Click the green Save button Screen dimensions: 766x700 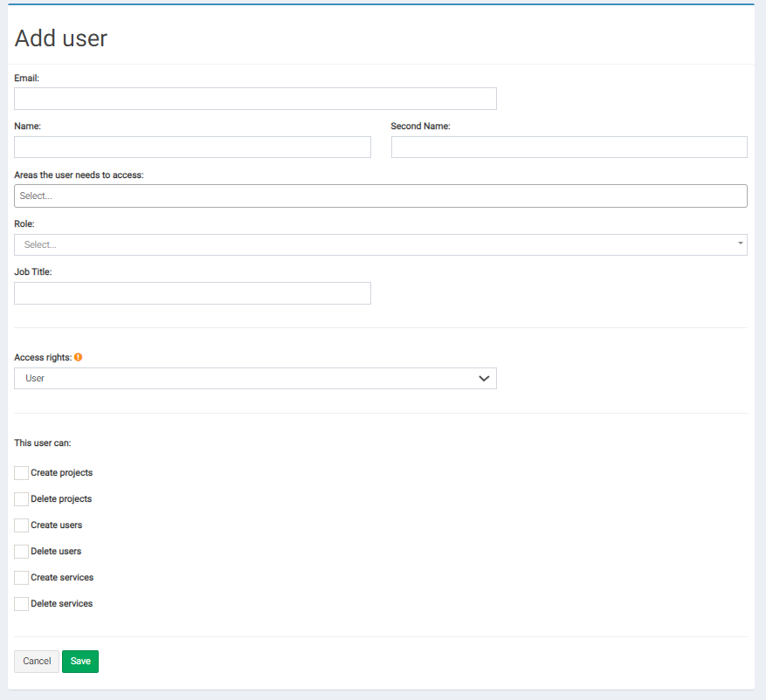tap(80, 662)
